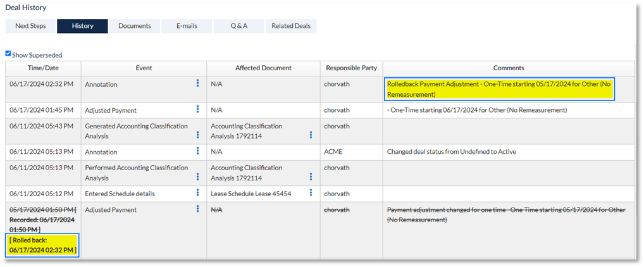
Task: Open event menu for Performed Accounting Classification Analysis
Action: [x=197, y=177]
